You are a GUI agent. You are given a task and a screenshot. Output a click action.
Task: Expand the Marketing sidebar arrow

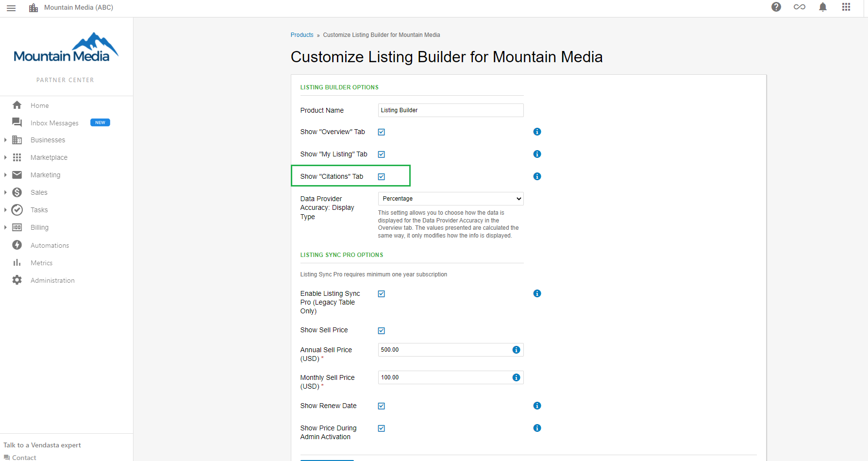pos(5,175)
